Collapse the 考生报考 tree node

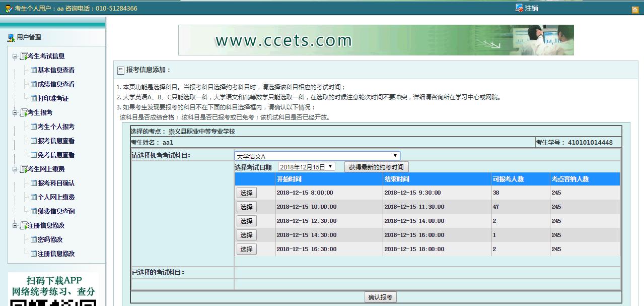click(x=15, y=113)
